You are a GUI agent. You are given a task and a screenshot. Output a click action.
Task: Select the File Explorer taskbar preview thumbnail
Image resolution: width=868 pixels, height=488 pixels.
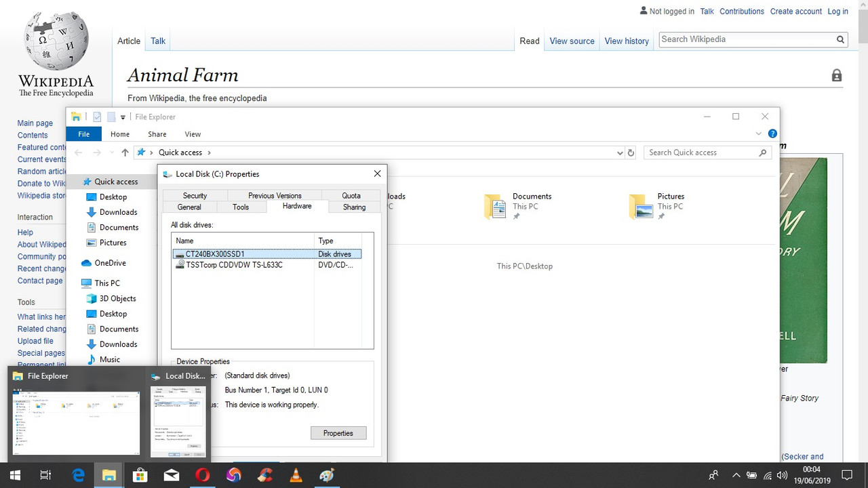tap(75, 413)
